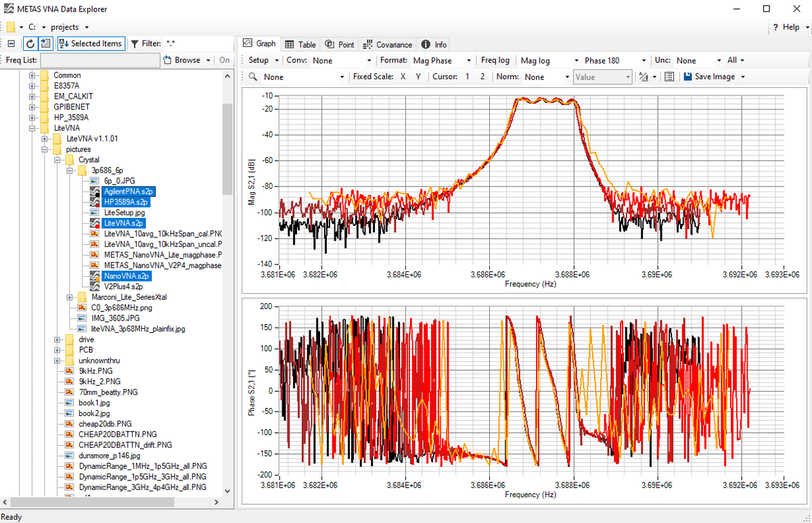
Task: Open the Help menu
Action: [x=790, y=27]
